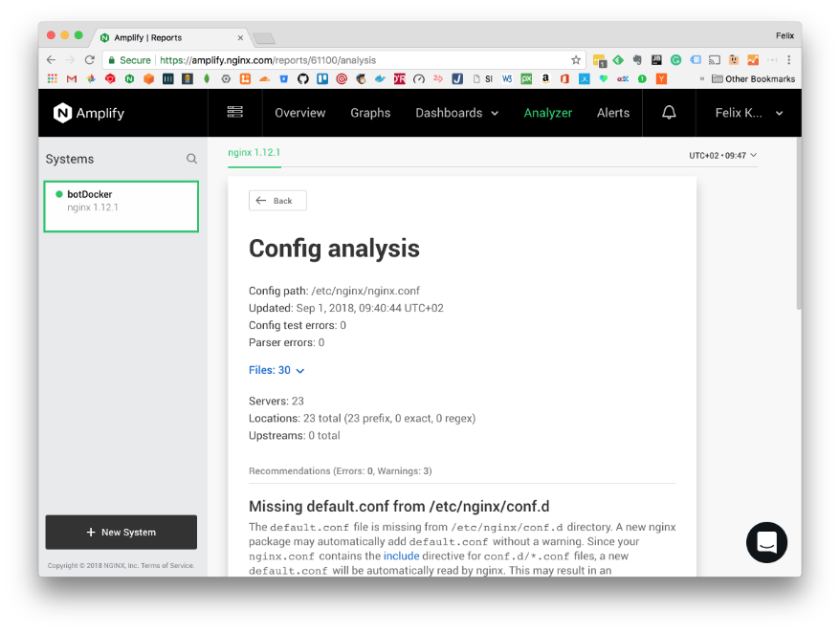Click the search icon in Systems panel
Screen dimensions: 840x632
191,159
